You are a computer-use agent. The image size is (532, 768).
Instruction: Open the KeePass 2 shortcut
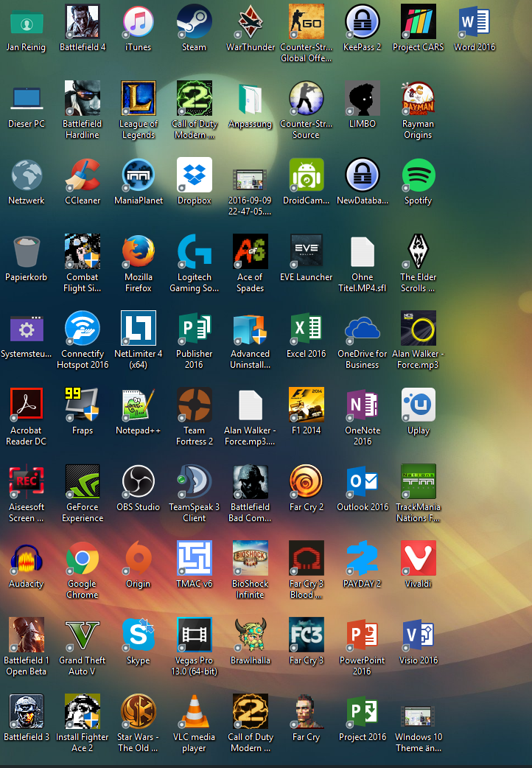tap(362, 22)
